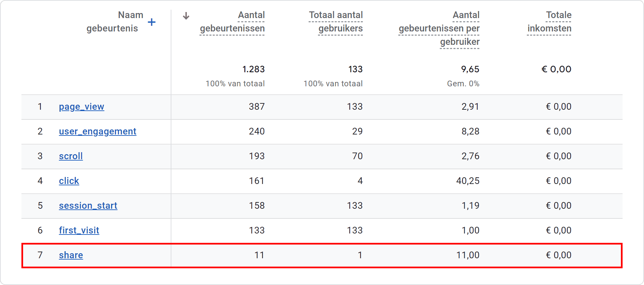Click the page_view event count 387
The width and height of the screenshot is (644, 285).
(257, 107)
